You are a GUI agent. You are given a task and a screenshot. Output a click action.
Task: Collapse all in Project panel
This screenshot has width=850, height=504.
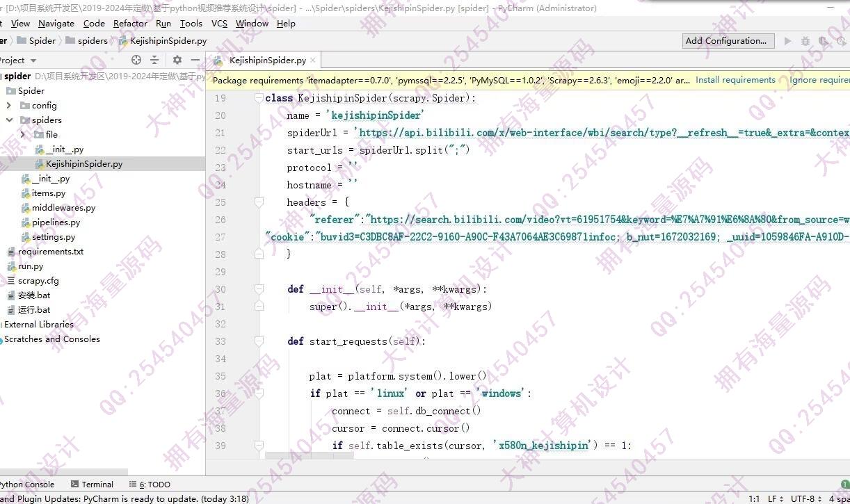pyautogui.click(x=154, y=60)
